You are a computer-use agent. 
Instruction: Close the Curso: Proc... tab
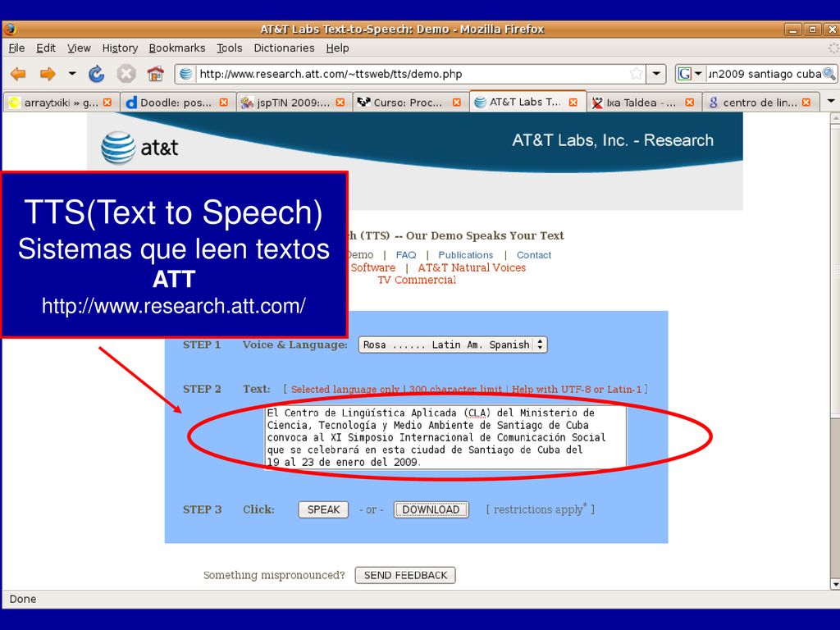(456, 102)
